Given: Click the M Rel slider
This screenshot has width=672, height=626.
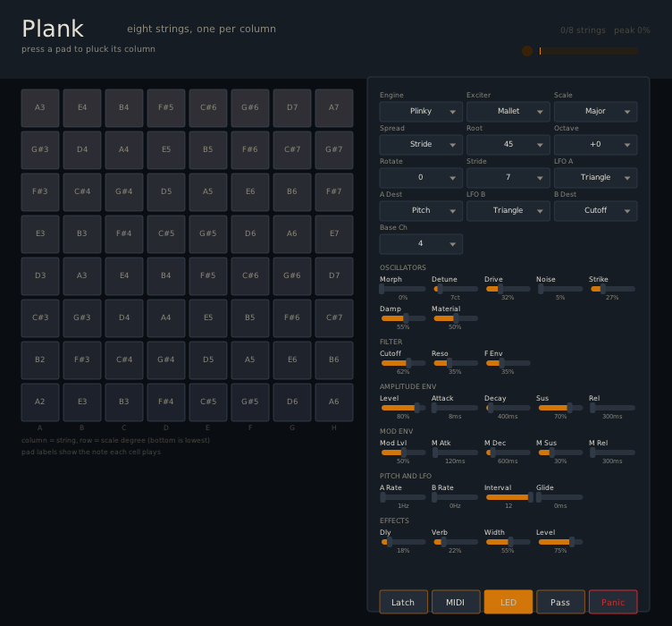Looking at the screenshot, I should click(612, 453).
